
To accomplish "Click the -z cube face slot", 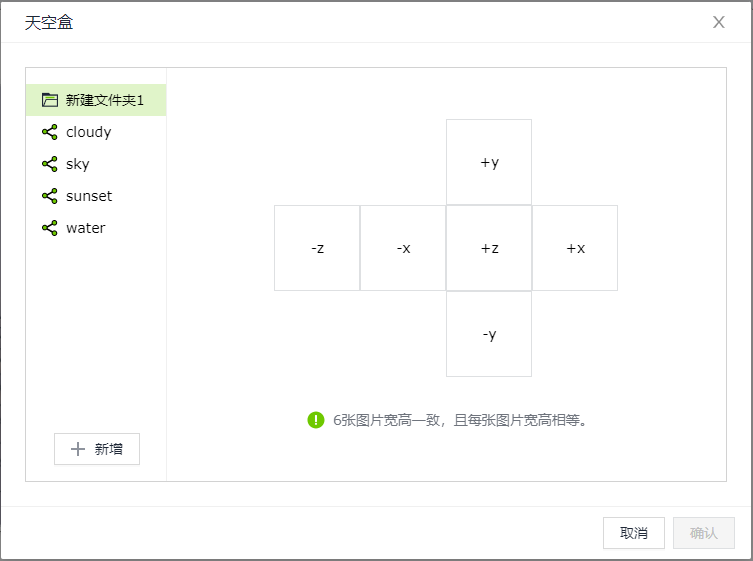I will (x=317, y=248).
